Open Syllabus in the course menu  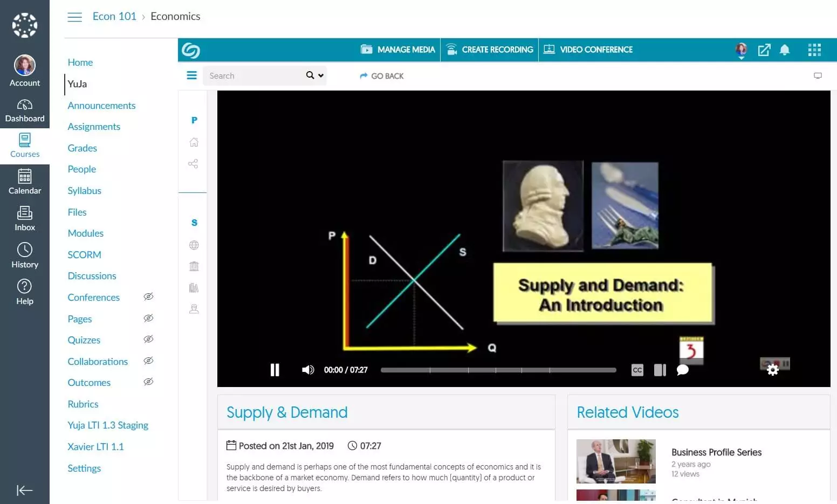(x=85, y=191)
